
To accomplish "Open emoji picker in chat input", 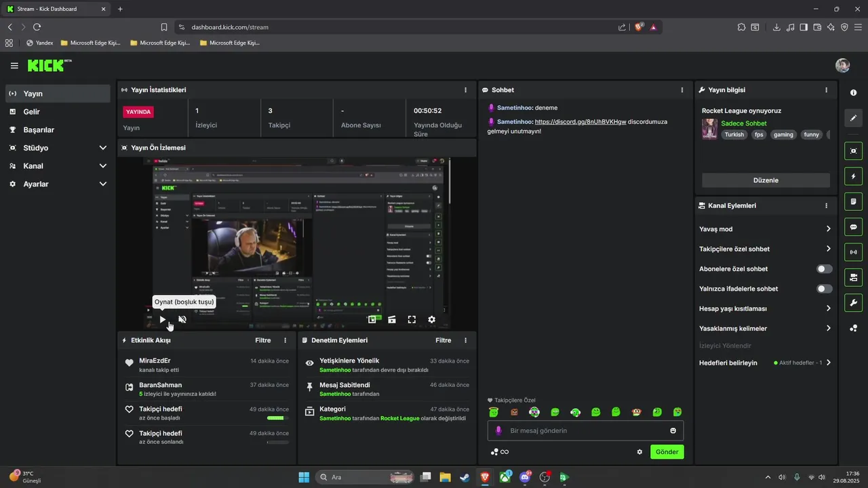I will (673, 430).
